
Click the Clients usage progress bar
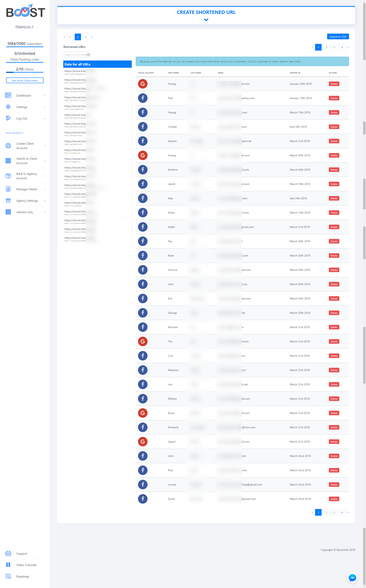coord(25,72)
